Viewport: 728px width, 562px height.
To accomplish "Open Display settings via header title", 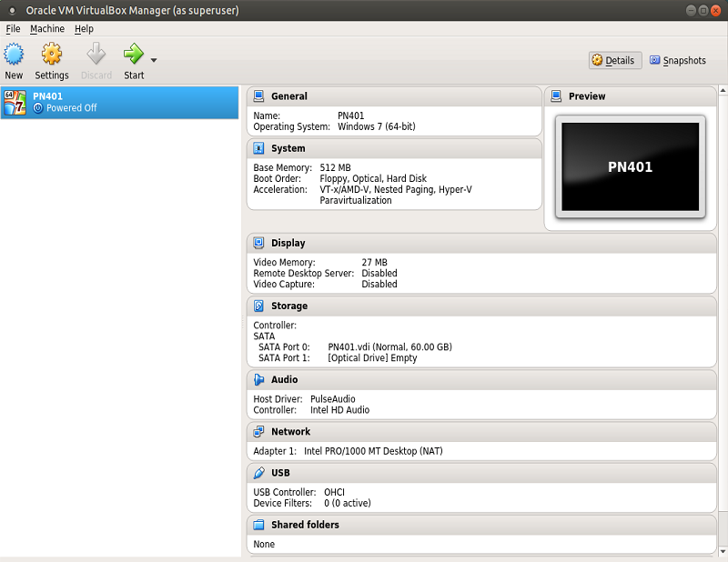I will click(288, 243).
